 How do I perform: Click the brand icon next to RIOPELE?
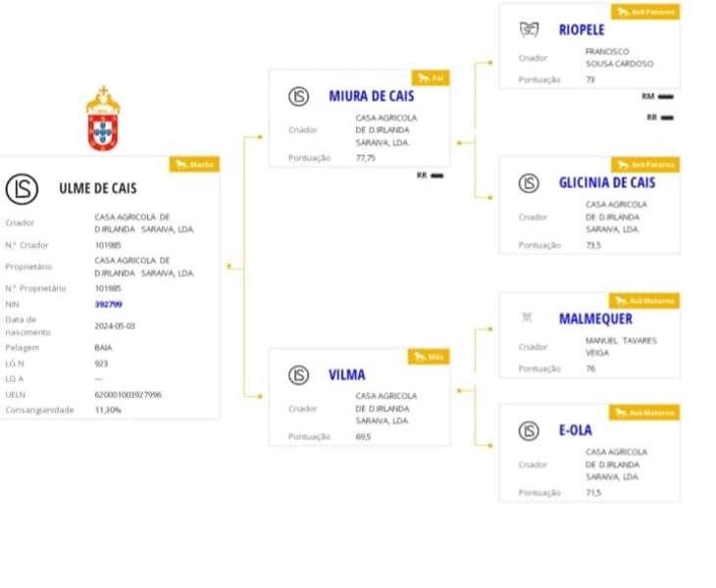point(530,29)
